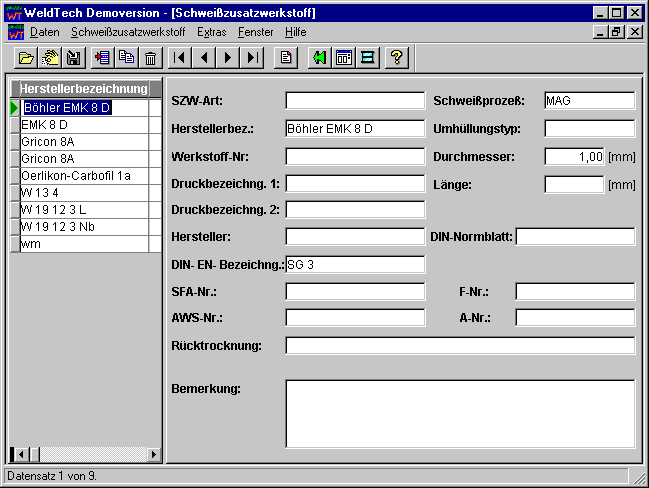Open the Daten menu
Image resolution: width=649 pixels, height=488 pixels.
tap(45, 32)
